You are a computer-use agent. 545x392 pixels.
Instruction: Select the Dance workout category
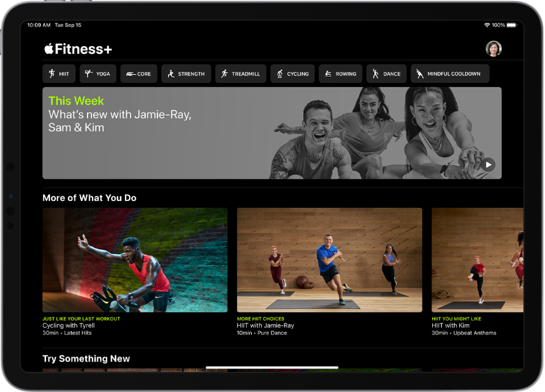coord(387,74)
